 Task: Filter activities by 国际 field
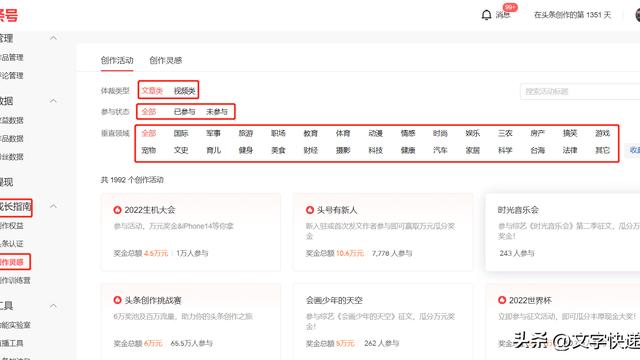point(181,133)
